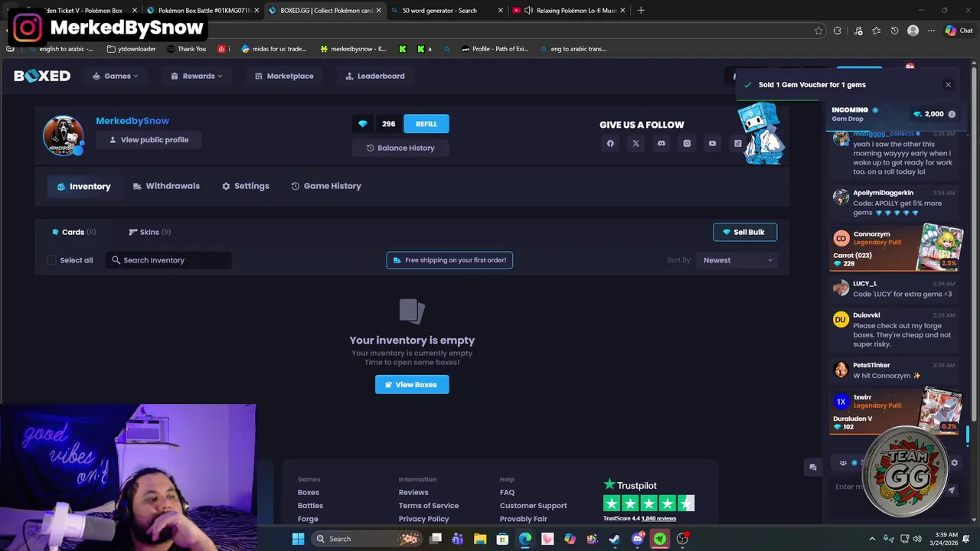The width and height of the screenshot is (980, 551).
Task: Open Discord from the taskbar
Action: point(637,539)
